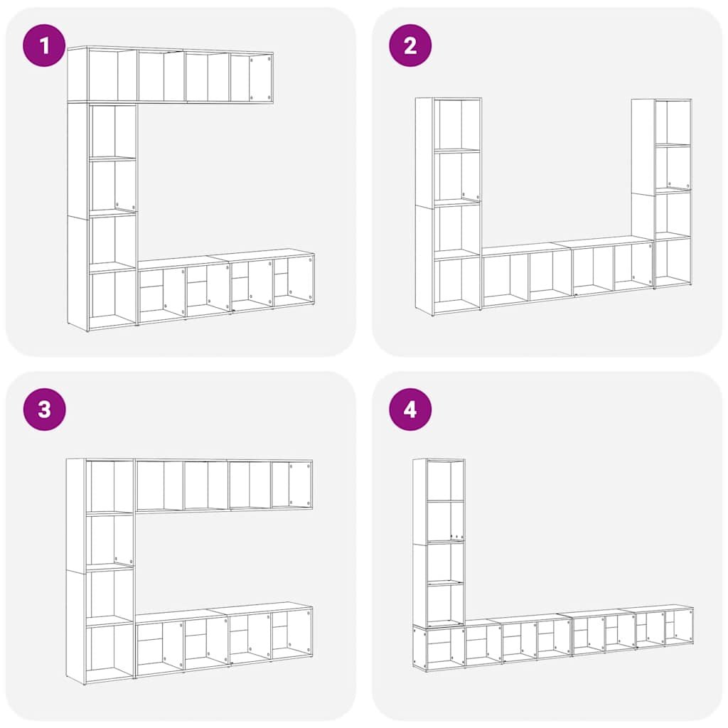
Task: Click the purple number 2 badge
Action: tap(410, 45)
